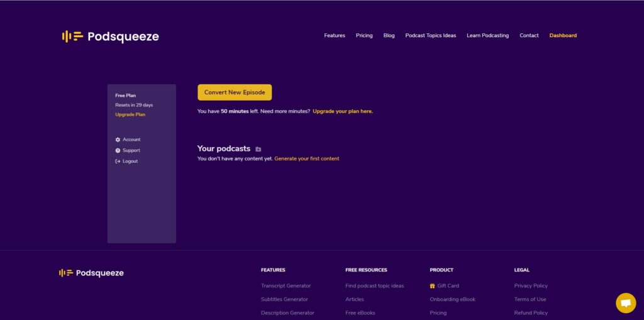Click the Logout arrow icon
The image size is (644, 320).
point(118,162)
